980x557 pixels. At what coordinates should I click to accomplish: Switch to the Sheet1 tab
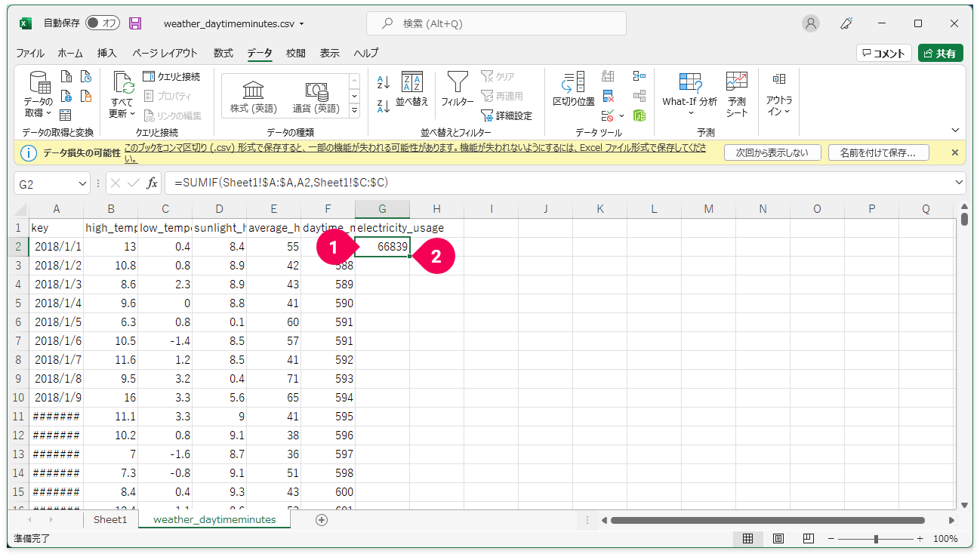pyautogui.click(x=110, y=520)
